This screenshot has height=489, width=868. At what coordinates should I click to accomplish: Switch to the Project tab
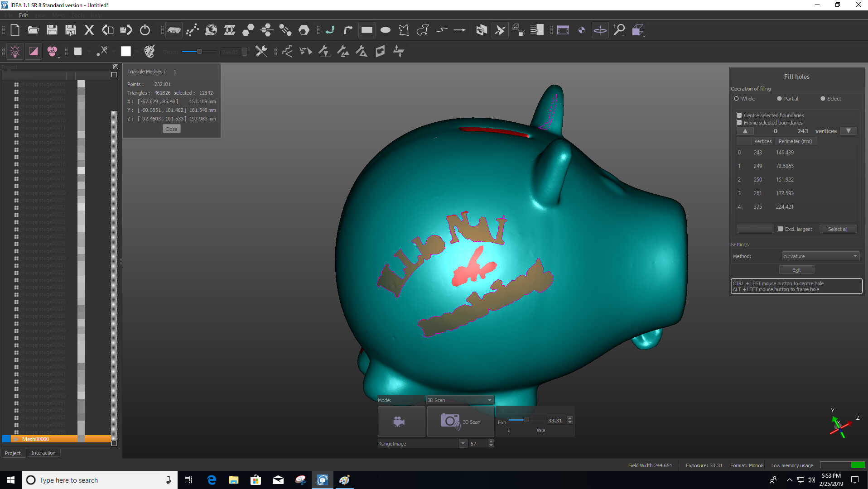(x=13, y=453)
